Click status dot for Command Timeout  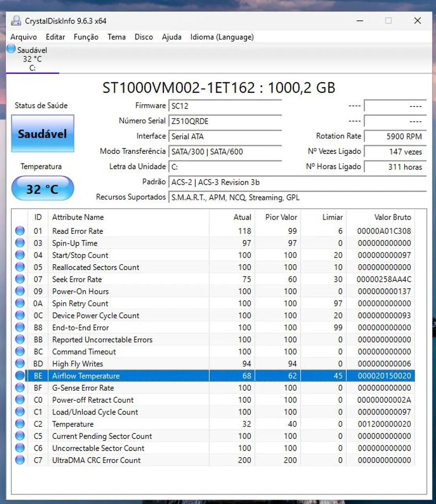pos(20,351)
